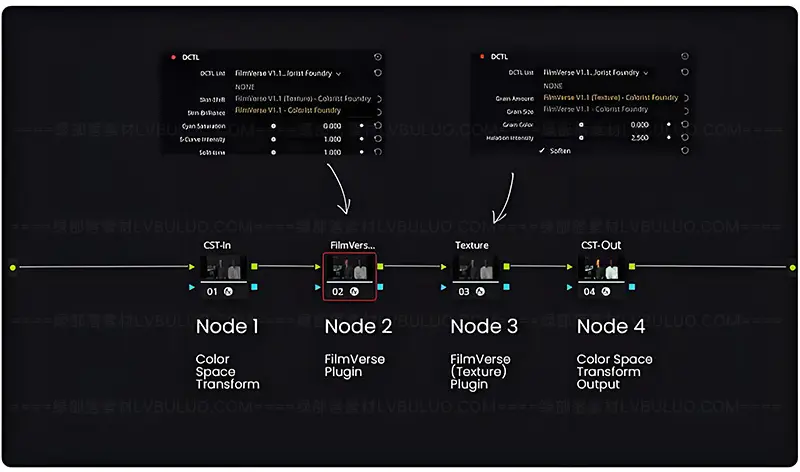This screenshot has height=472, width=800.
Task: Click the blue key input triangle of CST-In node
Action: (192, 287)
